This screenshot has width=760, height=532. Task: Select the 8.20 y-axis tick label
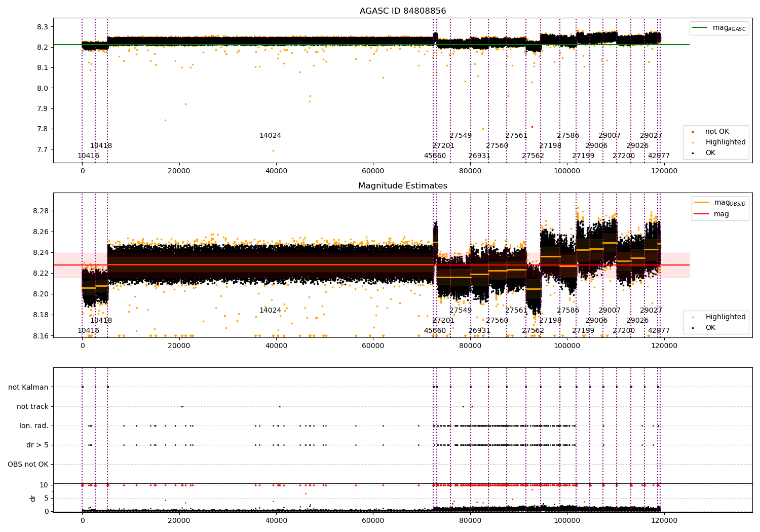coord(41,294)
